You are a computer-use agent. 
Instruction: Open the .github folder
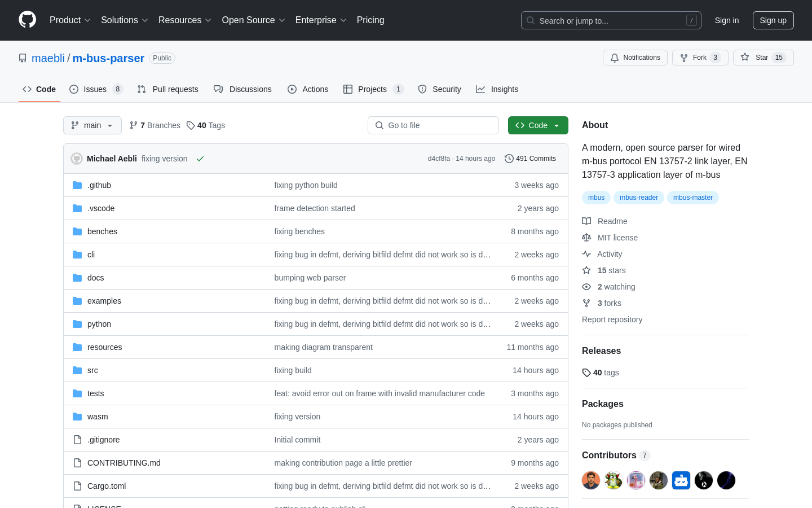(x=99, y=185)
